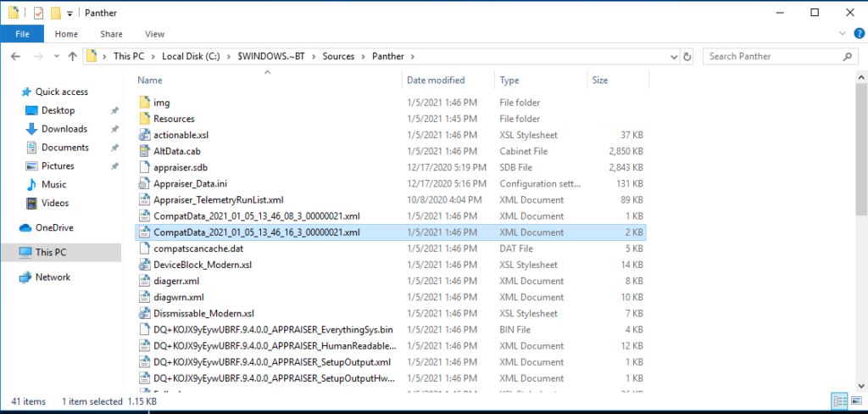Open the Home ribbon tab
This screenshot has height=414, width=868.
66,34
